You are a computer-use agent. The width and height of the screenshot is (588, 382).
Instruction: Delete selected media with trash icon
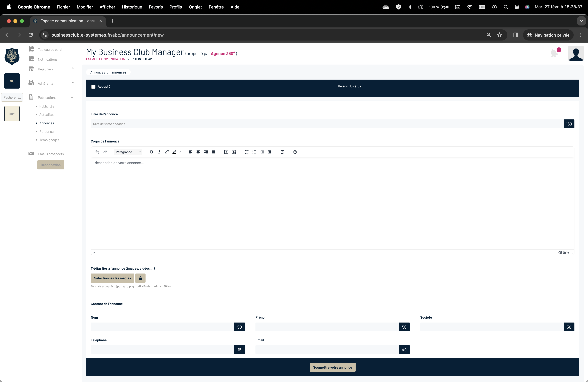pos(140,278)
